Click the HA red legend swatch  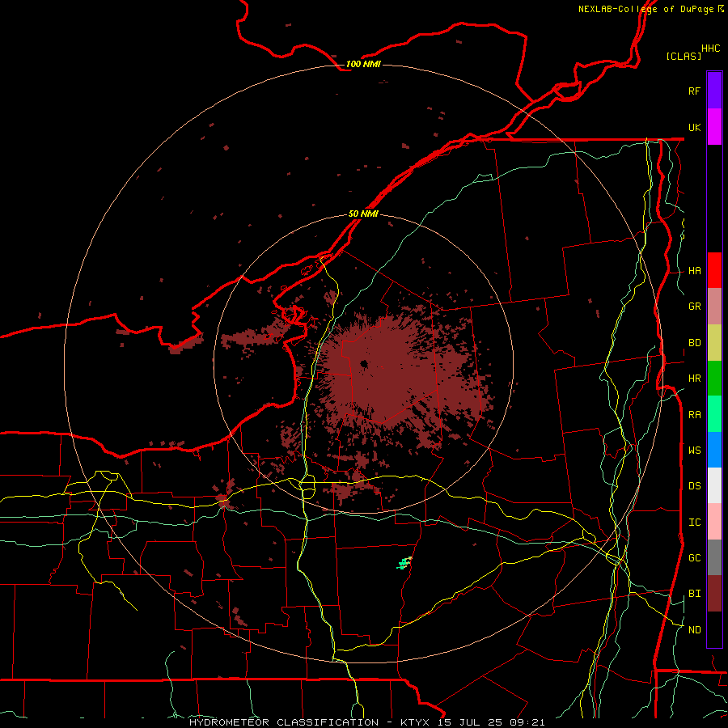tap(714, 270)
